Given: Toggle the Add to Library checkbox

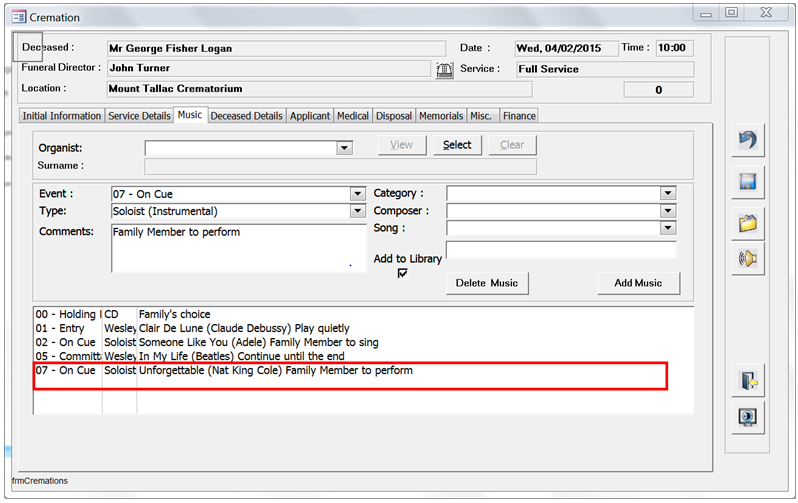Looking at the screenshot, I should coord(403,274).
